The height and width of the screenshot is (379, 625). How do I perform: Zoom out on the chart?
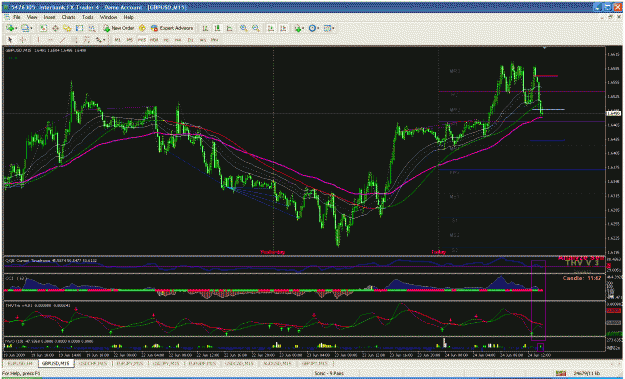(x=256, y=28)
